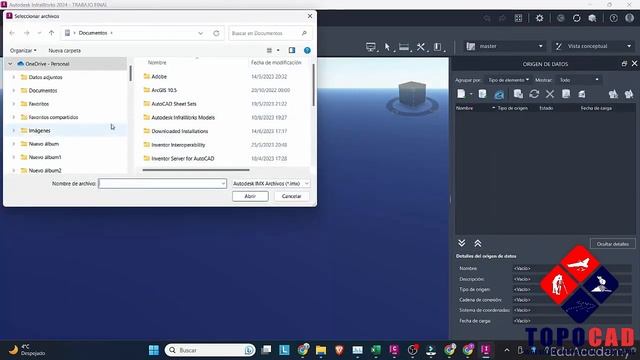The width and height of the screenshot is (640, 360).
Task: Open file type filter Autodesk IMX dropdown
Action: (271, 184)
